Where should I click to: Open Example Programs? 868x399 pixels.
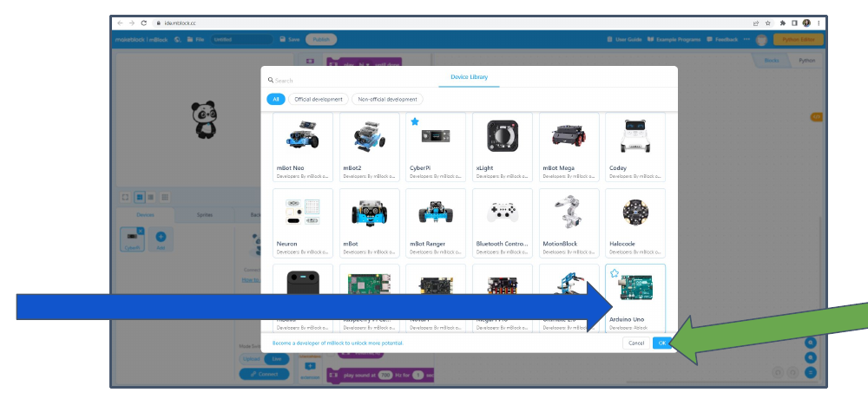click(x=674, y=39)
